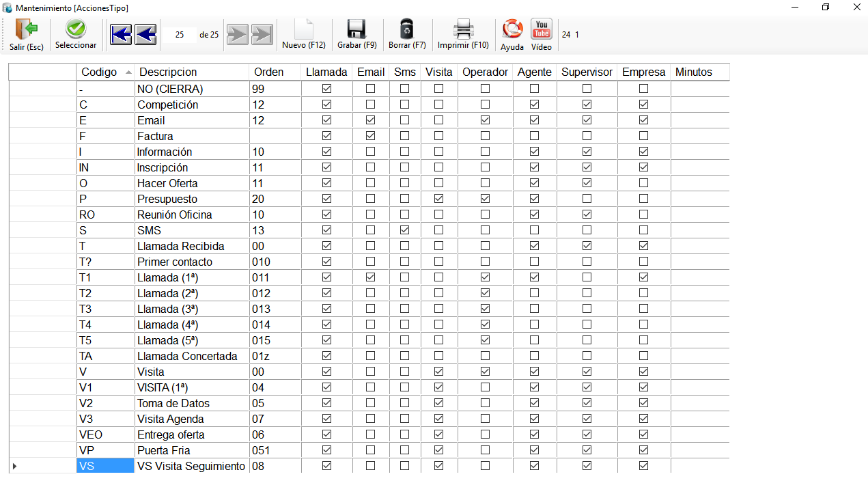Viewport: 868px width, 483px height.
Task: Click the Orden column header
Action: click(275, 72)
